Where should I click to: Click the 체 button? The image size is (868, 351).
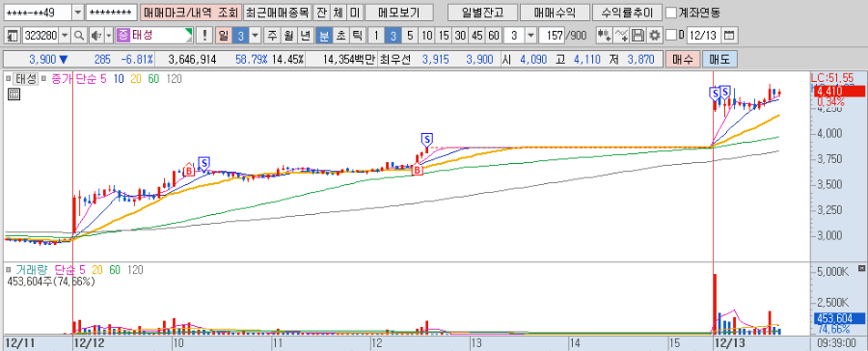point(338,13)
